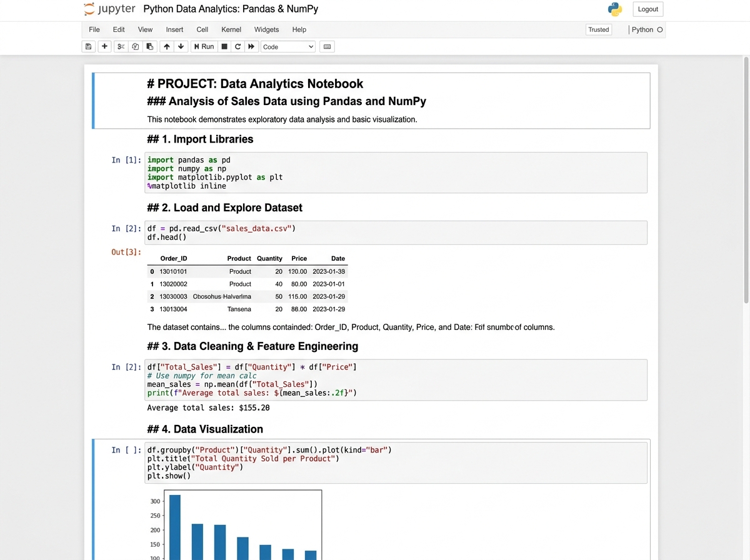The height and width of the screenshot is (560, 750).
Task: Click table cell Obosohus·Halverlma
Action: [x=222, y=296]
